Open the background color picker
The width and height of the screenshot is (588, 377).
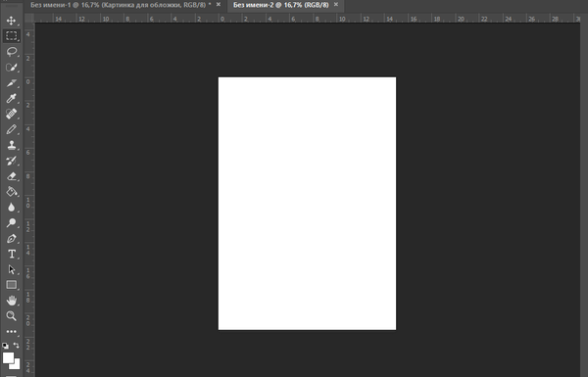tap(17, 365)
